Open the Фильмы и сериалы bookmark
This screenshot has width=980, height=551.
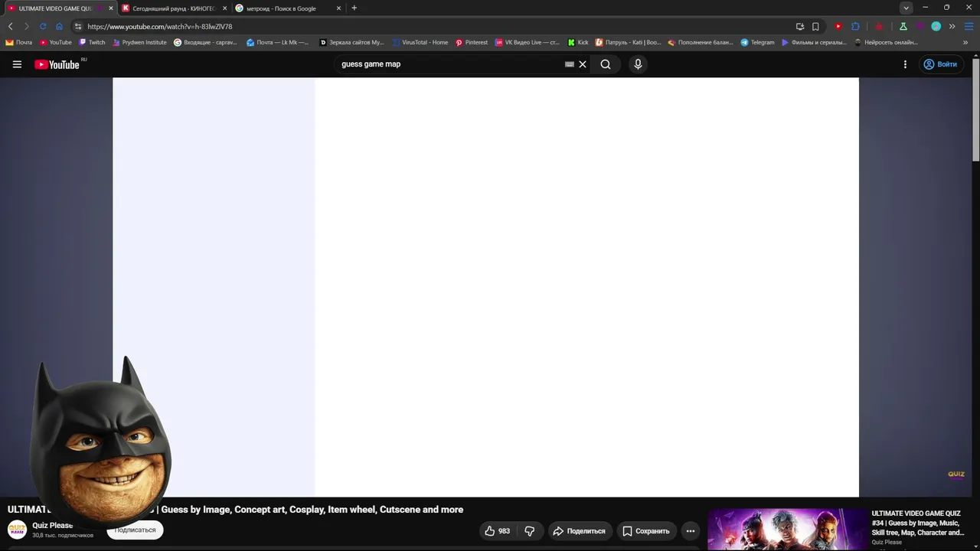click(x=814, y=43)
